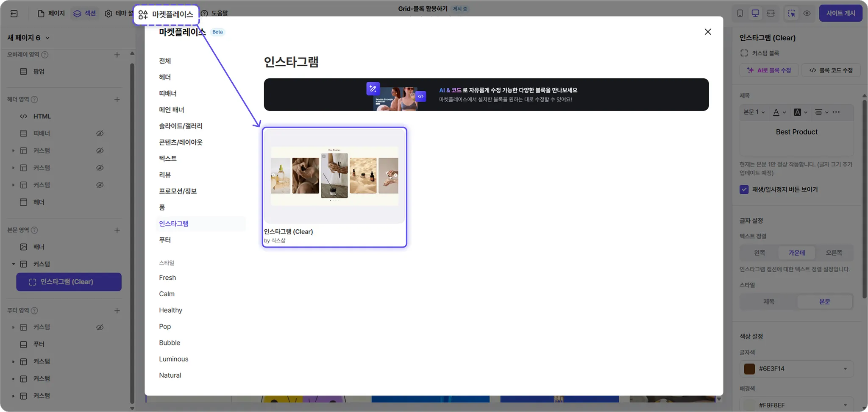
Task: Click the 테마 설정 gear icon
Action: click(108, 14)
